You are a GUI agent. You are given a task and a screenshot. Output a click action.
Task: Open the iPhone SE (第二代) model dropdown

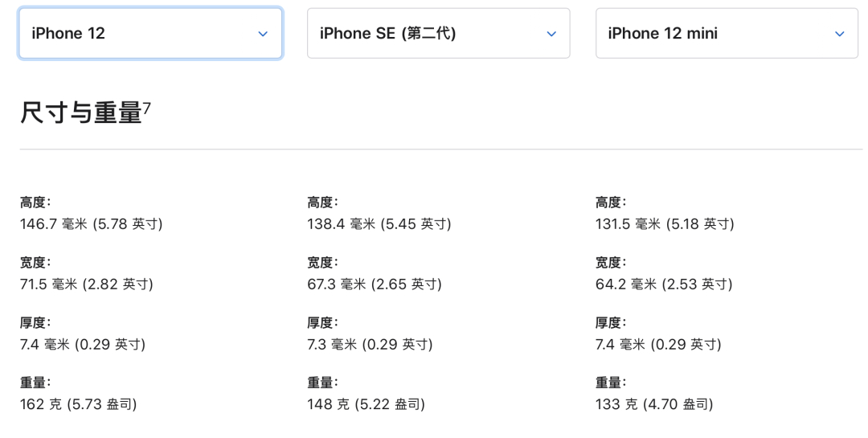click(x=439, y=33)
